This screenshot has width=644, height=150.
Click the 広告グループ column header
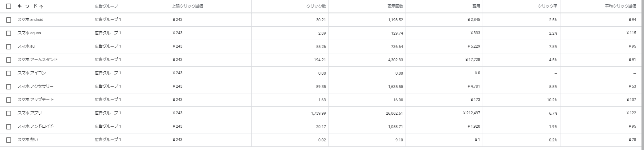tap(106, 6)
